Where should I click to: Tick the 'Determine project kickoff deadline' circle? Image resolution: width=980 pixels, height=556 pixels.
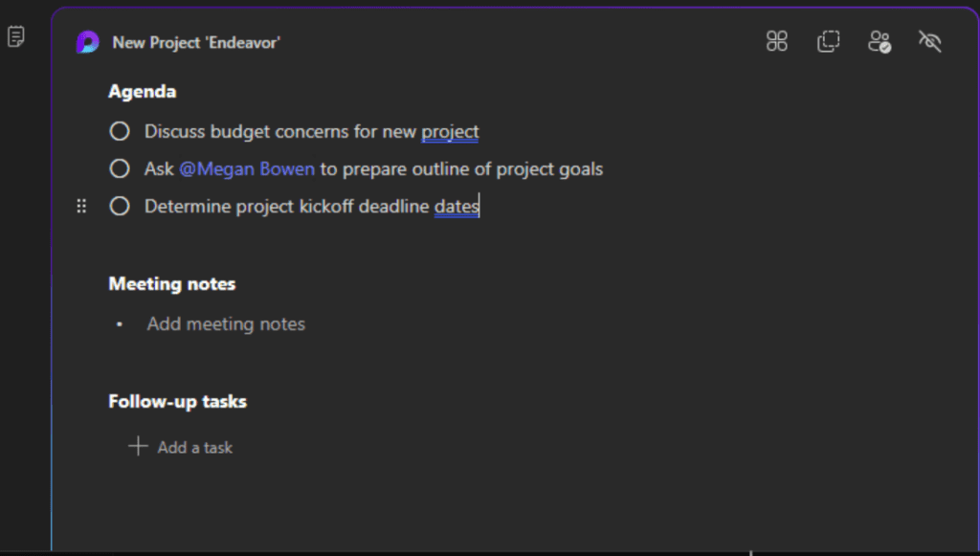[x=120, y=206]
